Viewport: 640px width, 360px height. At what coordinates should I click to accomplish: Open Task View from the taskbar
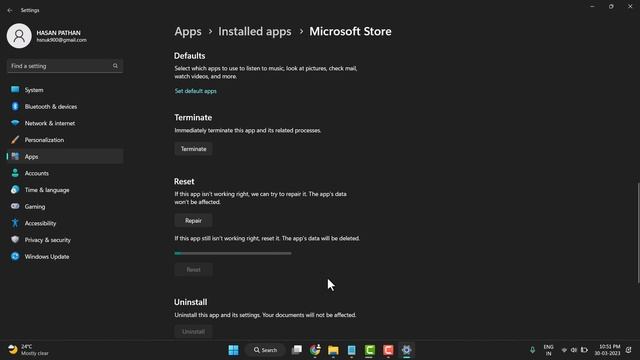(x=297, y=350)
